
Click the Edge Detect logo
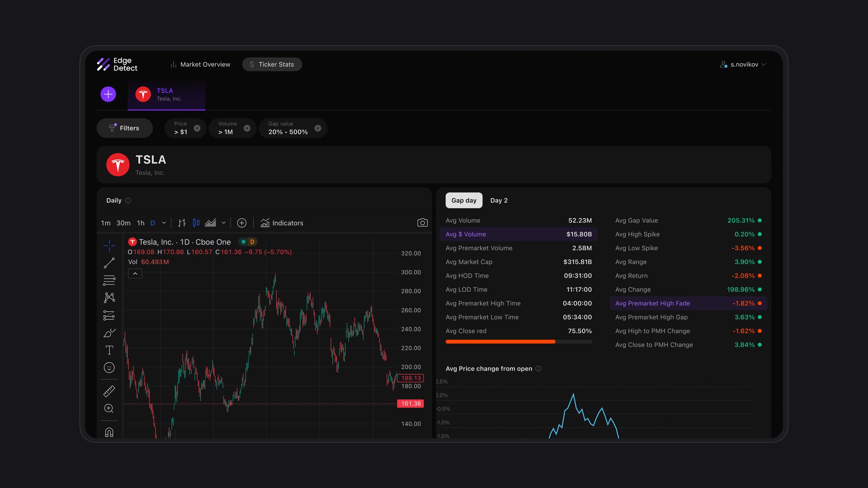point(117,64)
